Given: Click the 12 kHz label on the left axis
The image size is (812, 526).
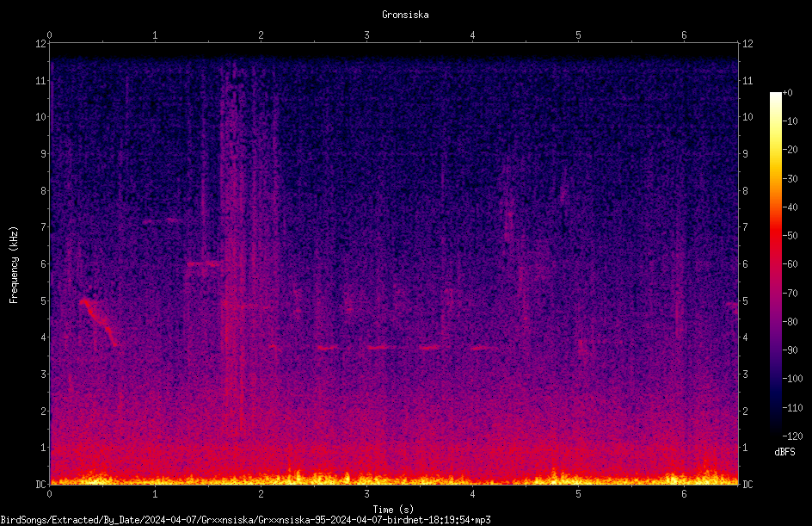Looking at the screenshot, I should [41, 44].
